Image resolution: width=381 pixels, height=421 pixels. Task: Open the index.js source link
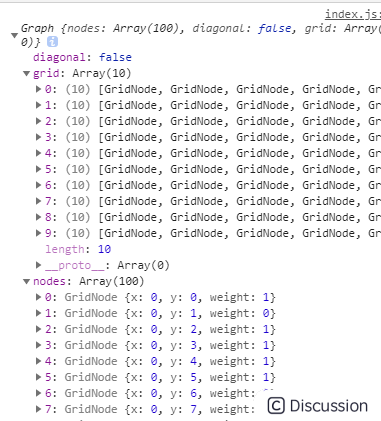click(x=353, y=14)
